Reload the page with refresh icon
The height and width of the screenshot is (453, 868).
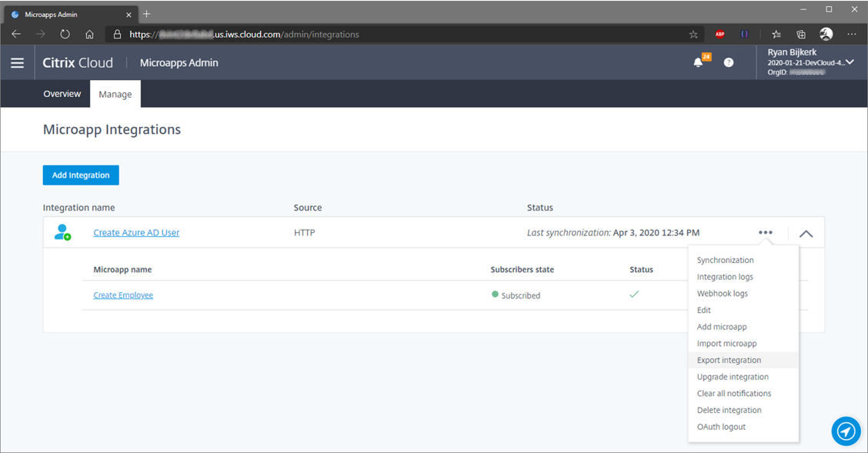(65, 35)
